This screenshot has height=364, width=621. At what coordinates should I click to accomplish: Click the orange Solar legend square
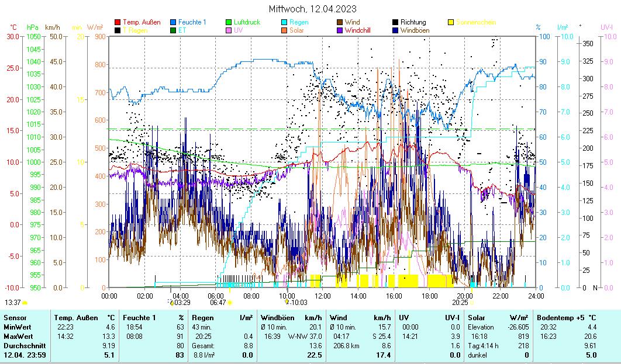coord(284,30)
